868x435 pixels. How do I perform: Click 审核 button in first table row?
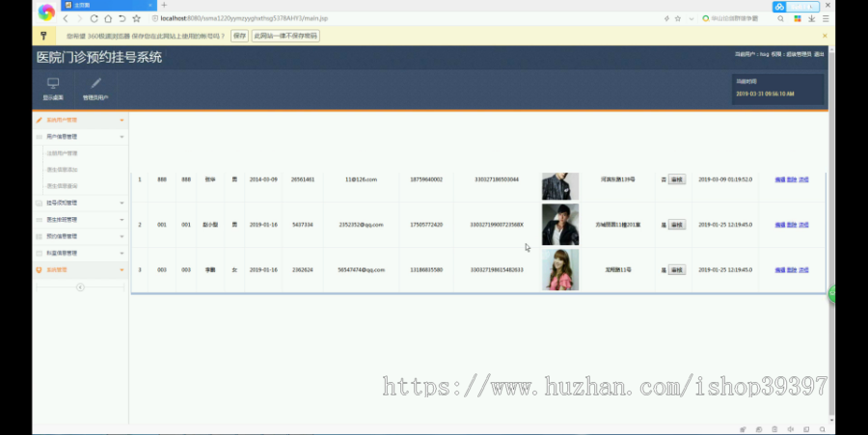676,179
